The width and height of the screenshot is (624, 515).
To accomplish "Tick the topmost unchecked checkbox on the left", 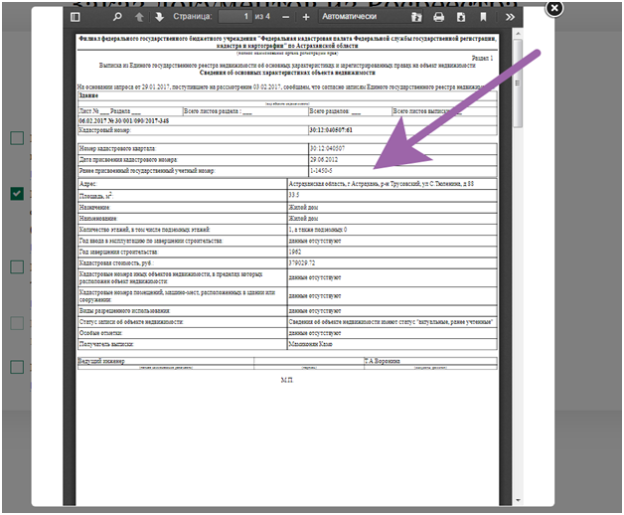I will [17, 138].
